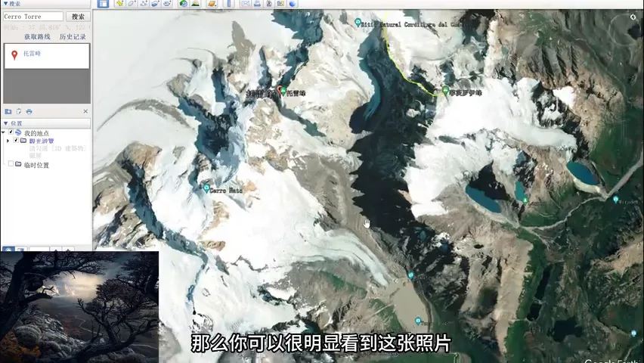
Task: Click the overlaid forest photograph thumbnail
Action: [x=79, y=307]
